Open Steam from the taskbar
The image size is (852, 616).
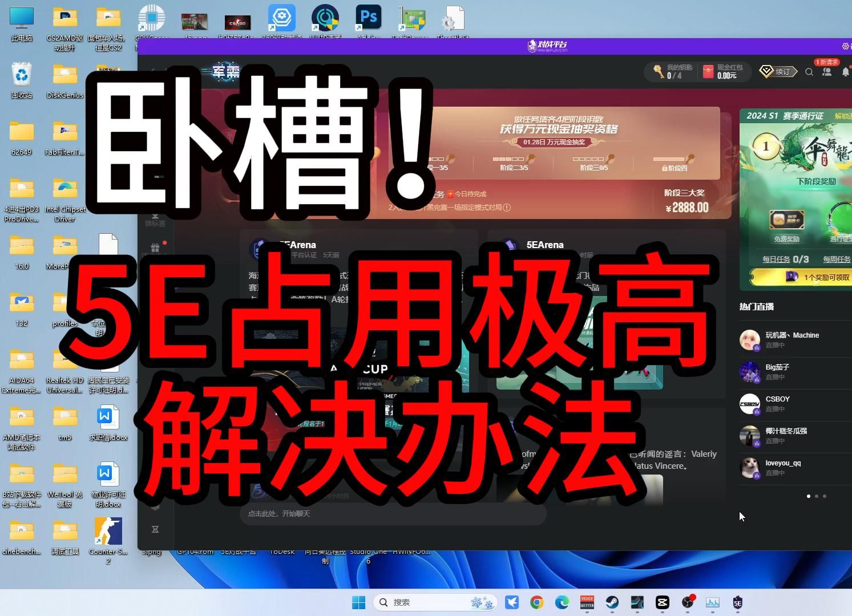612,602
